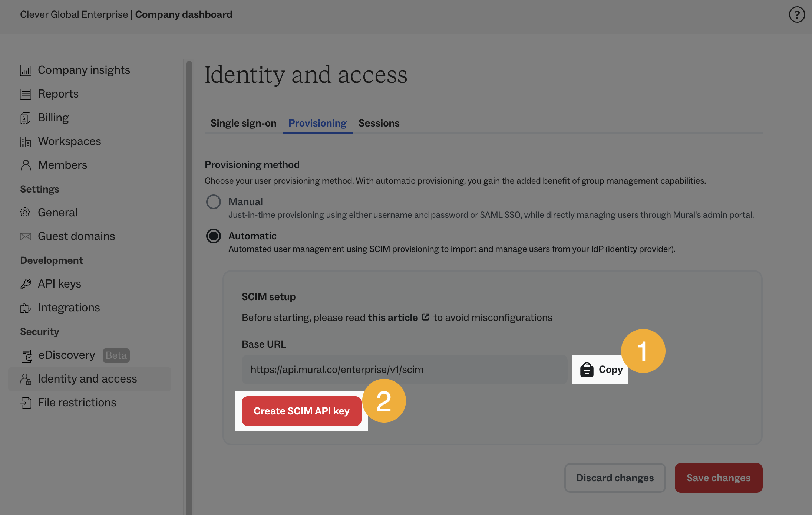This screenshot has height=515, width=812.
Task: Click the Identity and access lock icon
Action: [26, 379]
